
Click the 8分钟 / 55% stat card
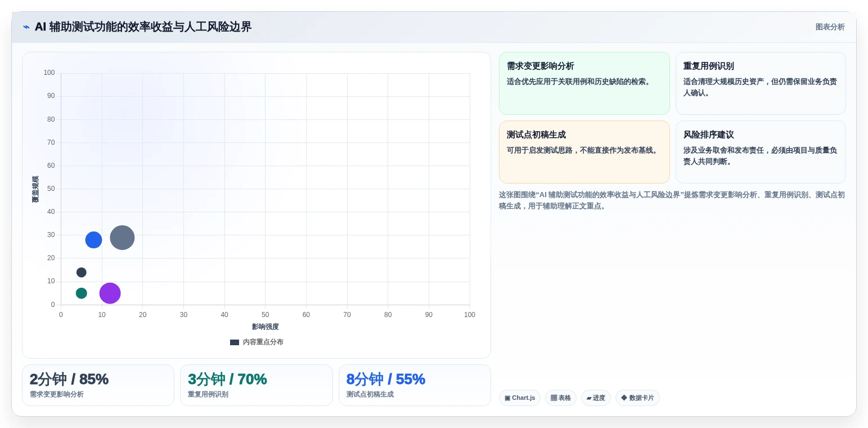click(x=415, y=385)
